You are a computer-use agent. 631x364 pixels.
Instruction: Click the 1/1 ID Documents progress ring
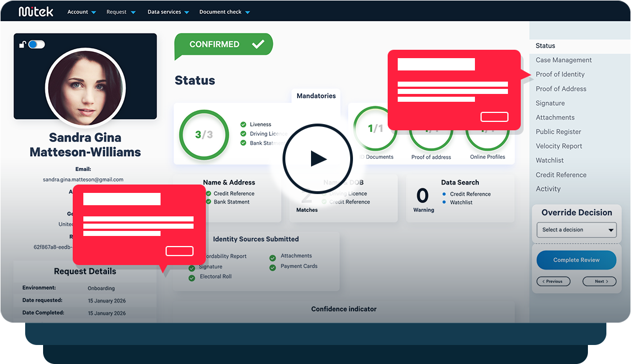(375, 129)
